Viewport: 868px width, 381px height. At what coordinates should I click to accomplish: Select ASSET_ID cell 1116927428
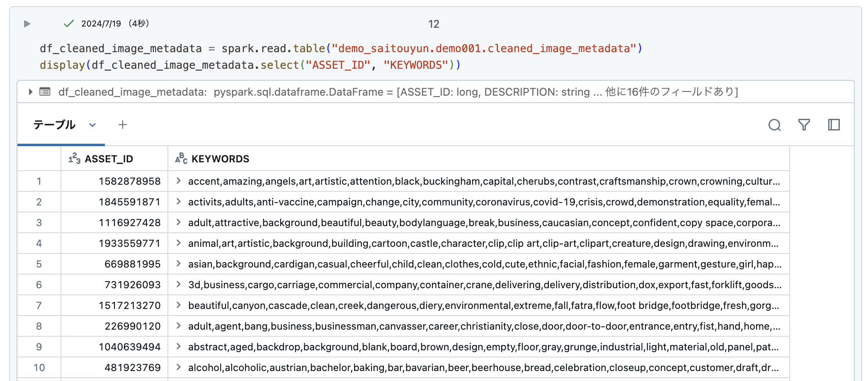point(114,222)
